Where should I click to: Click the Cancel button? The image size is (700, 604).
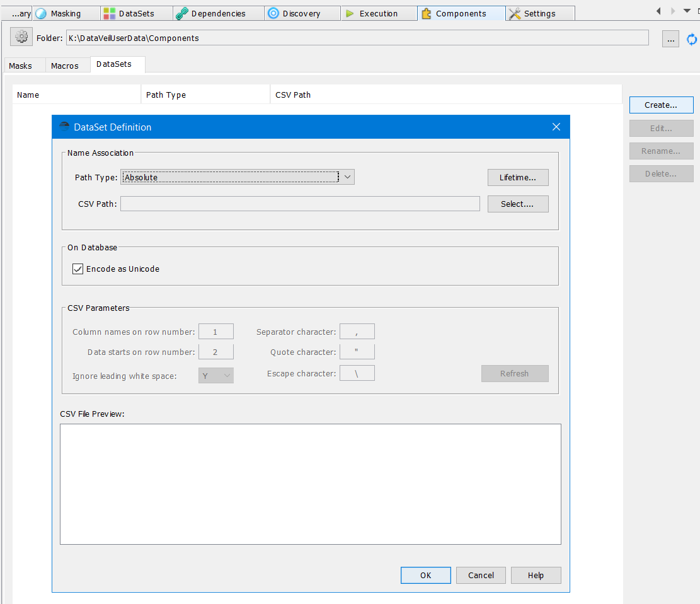pos(481,576)
